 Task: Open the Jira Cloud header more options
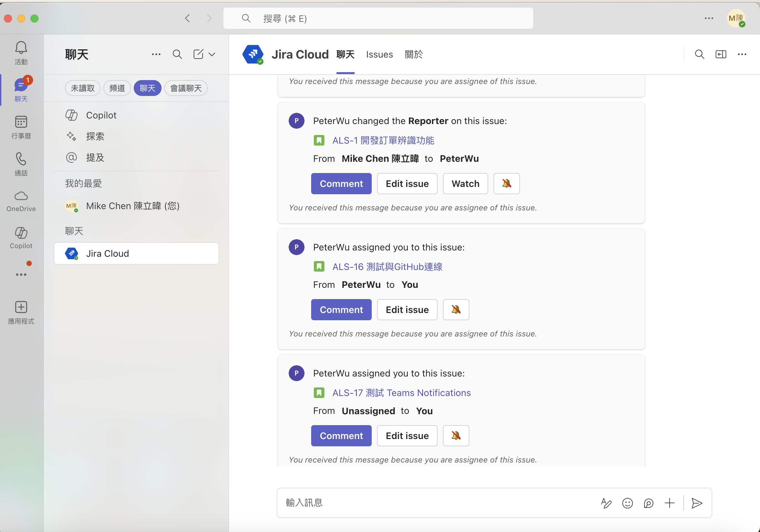pyautogui.click(x=742, y=55)
